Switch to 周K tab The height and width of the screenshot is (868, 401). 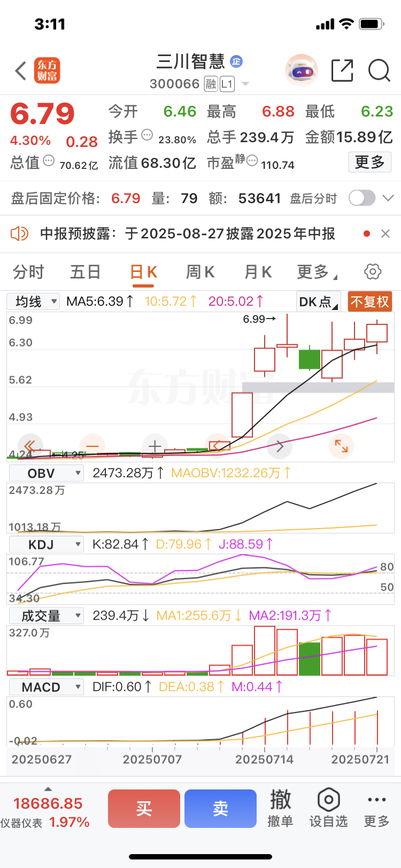point(200,272)
